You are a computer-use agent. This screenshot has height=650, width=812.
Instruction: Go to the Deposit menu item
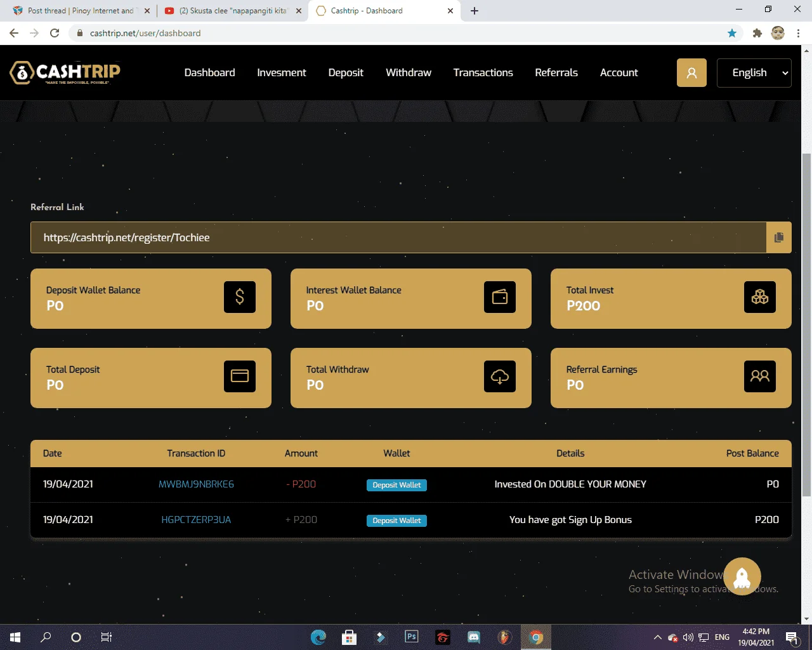[346, 72]
